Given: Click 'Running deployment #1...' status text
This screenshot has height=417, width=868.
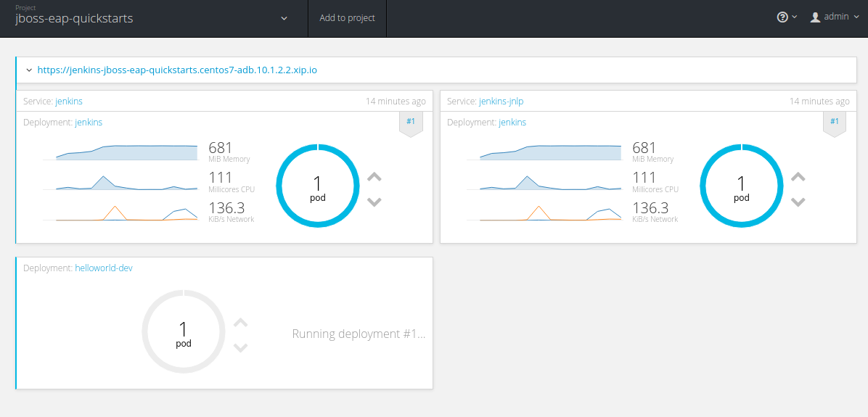Looking at the screenshot, I should coord(359,334).
